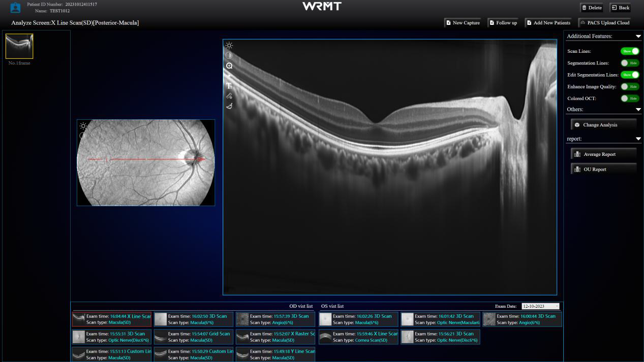Select the ruler measurement tool
The height and width of the screenshot is (362, 644).
point(229,95)
